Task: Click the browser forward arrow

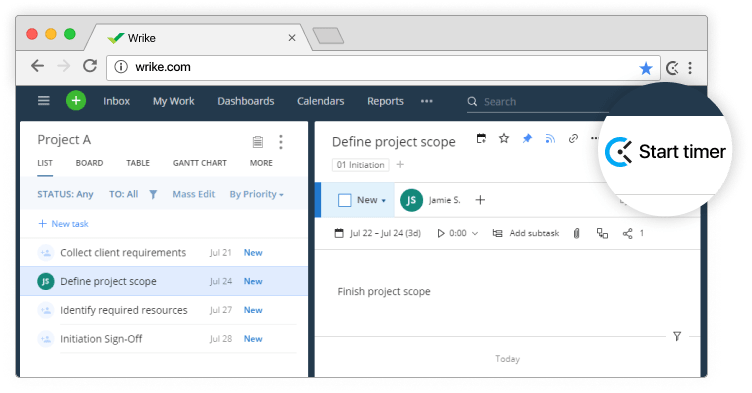Action: pyautogui.click(x=63, y=66)
